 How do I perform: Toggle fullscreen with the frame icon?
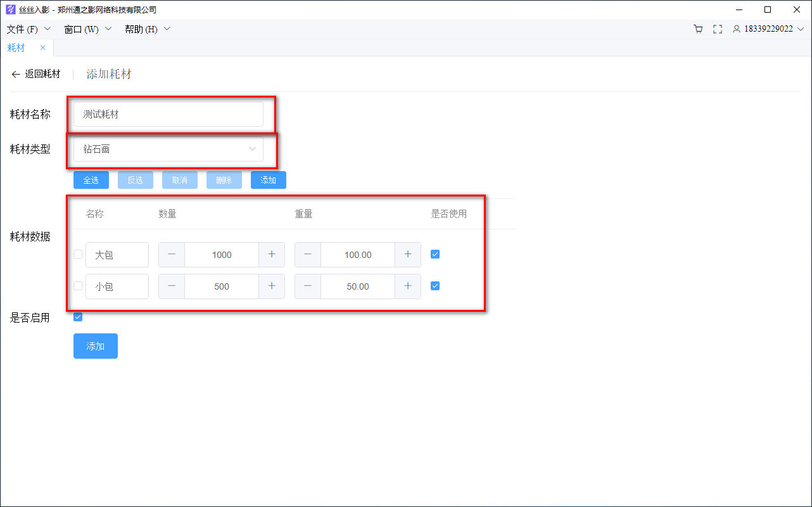pyautogui.click(x=718, y=29)
